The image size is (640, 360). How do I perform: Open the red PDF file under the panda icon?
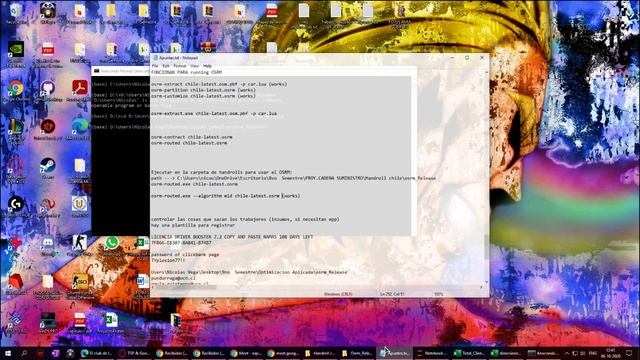point(48,53)
